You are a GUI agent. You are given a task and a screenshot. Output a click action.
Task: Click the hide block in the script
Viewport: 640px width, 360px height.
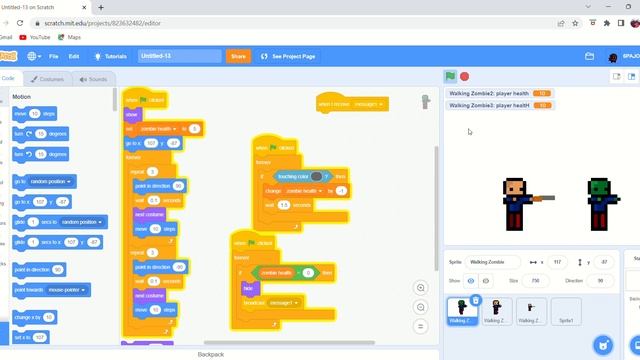click(250, 288)
